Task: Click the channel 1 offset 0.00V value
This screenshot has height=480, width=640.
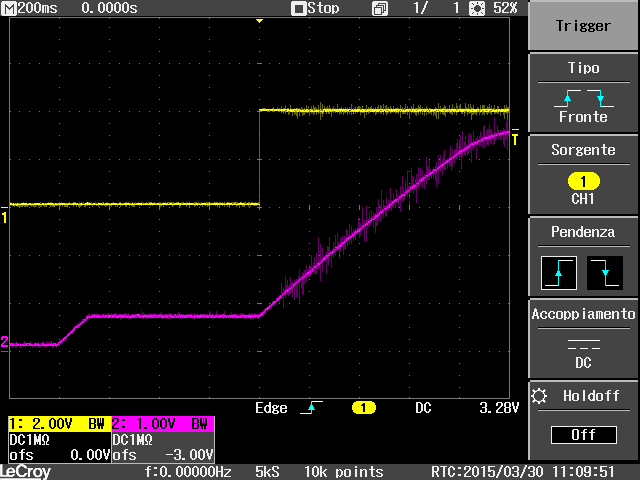Action: 90,455
